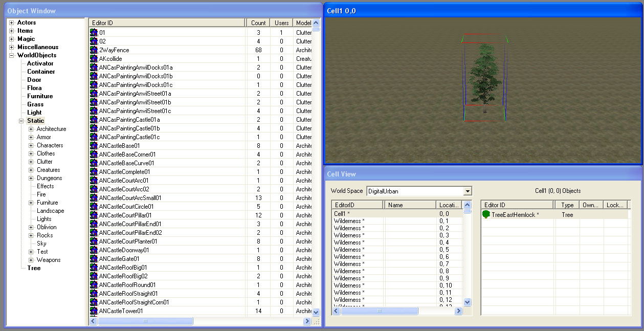
Task: Click the icon beside ANCastleTower01
Action: click(x=94, y=311)
